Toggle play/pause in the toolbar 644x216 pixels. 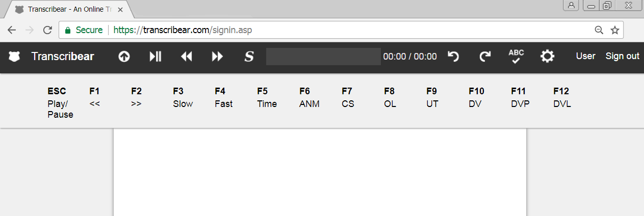[155, 57]
